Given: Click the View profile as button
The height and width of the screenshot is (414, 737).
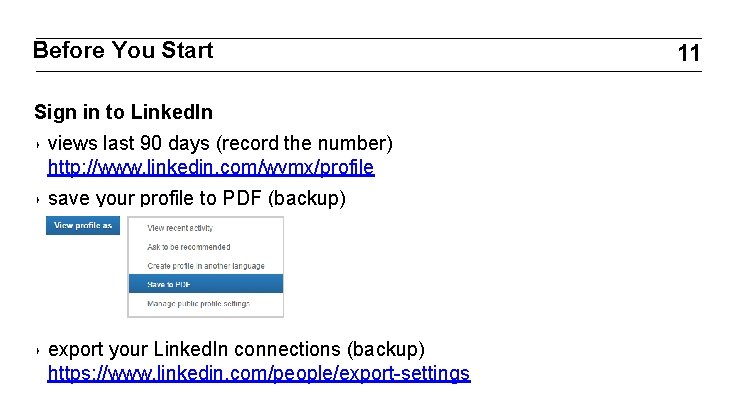Looking at the screenshot, I should pos(82,226).
